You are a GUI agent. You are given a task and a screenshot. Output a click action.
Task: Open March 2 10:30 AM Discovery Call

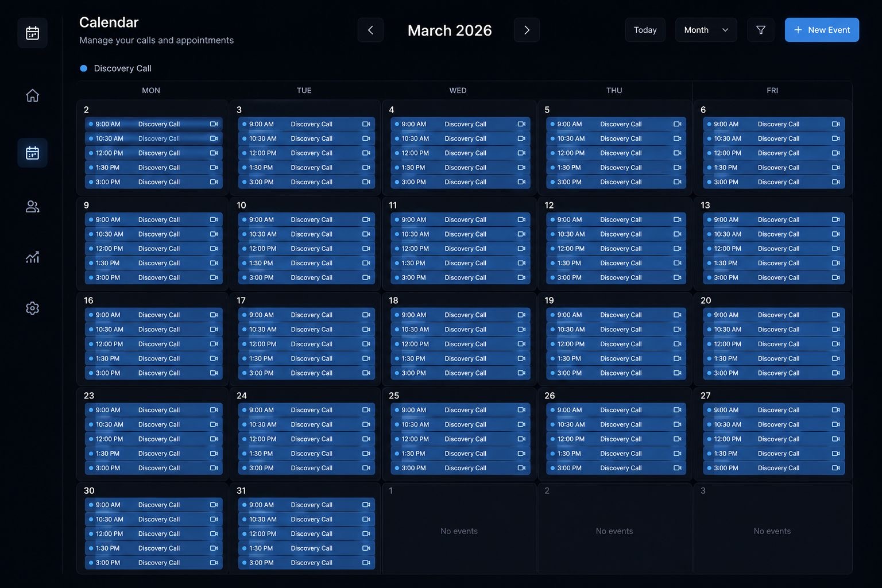point(154,138)
